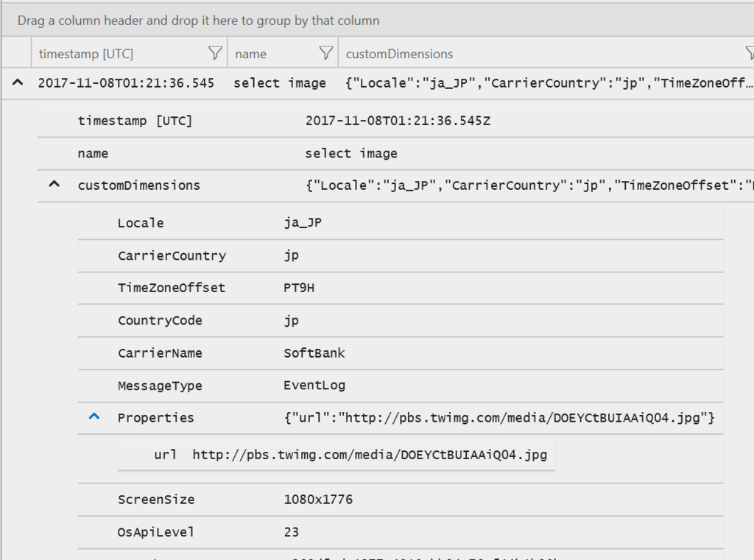The image size is (754, 560).
Task: Collapse the customDimensions section
Action: (54, 185)
